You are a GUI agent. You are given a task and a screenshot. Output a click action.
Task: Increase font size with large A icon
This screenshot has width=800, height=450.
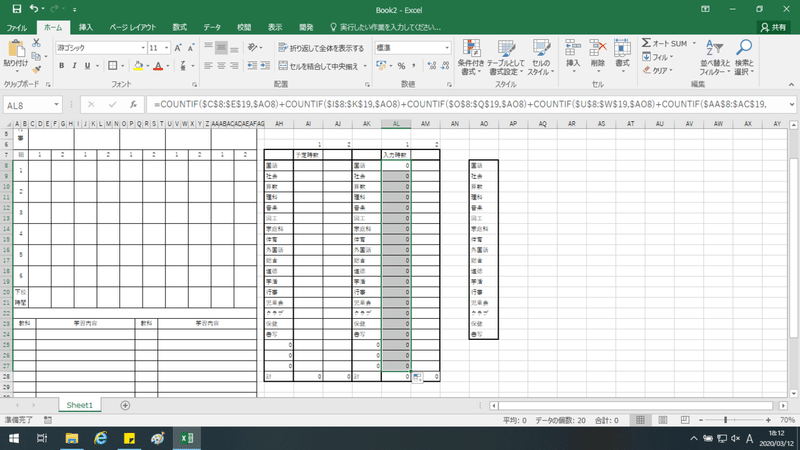[x=178, y=48]
